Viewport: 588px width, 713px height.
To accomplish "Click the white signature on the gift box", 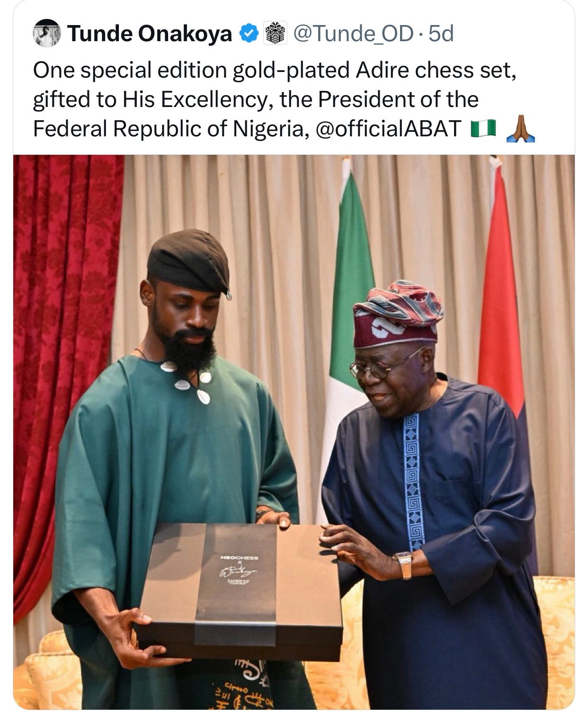I will [237, 573].
